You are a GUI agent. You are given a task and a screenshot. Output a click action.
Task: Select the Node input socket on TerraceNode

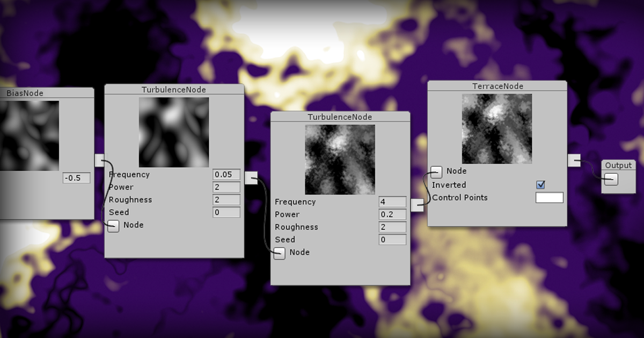pos(435,172)
